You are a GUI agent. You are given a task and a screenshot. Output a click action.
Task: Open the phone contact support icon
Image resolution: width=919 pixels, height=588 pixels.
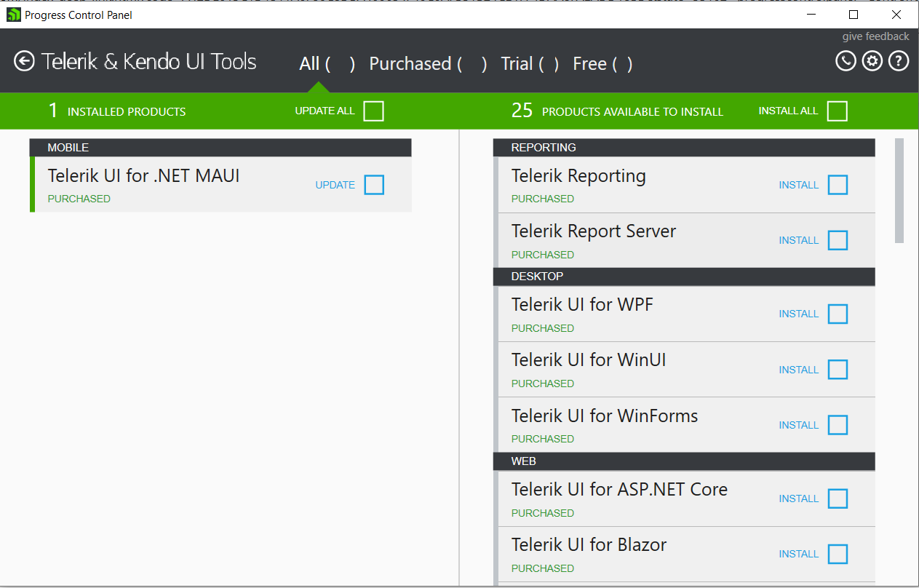pyautogui.click(x=846, y=60)
